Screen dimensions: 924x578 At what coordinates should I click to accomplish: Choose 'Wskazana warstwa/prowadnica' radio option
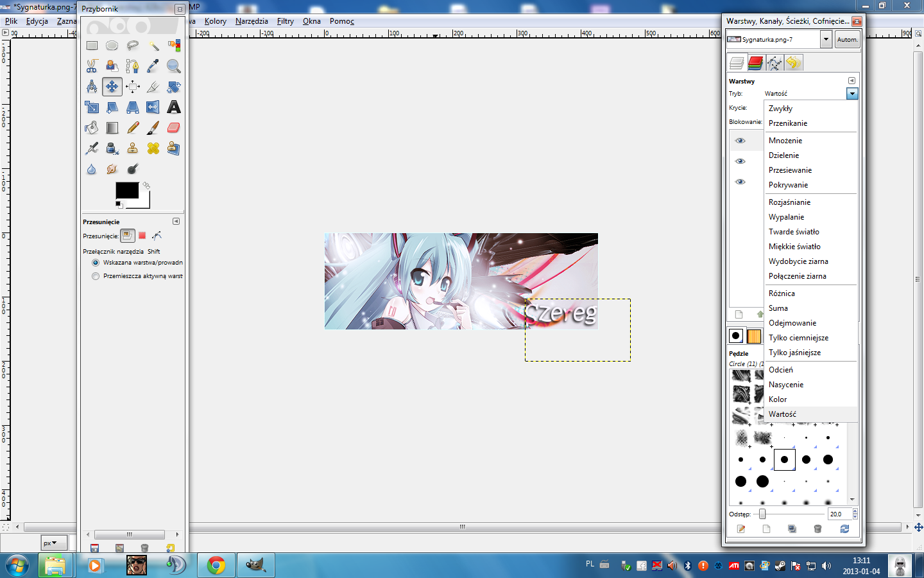point(96,263)
